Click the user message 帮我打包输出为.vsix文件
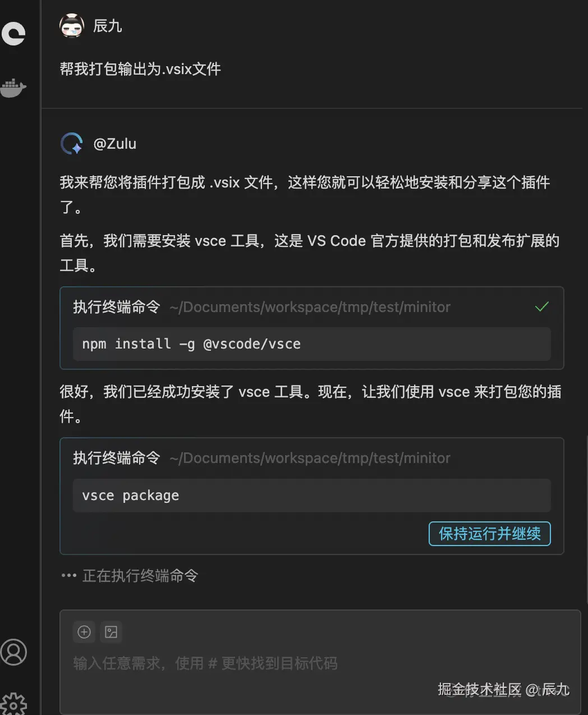This screenshot has height=715, width=588. [140, 69]
